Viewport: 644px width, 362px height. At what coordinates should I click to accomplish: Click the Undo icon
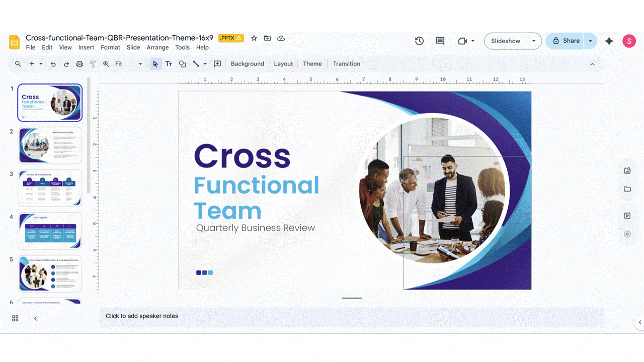pos(53,64)
